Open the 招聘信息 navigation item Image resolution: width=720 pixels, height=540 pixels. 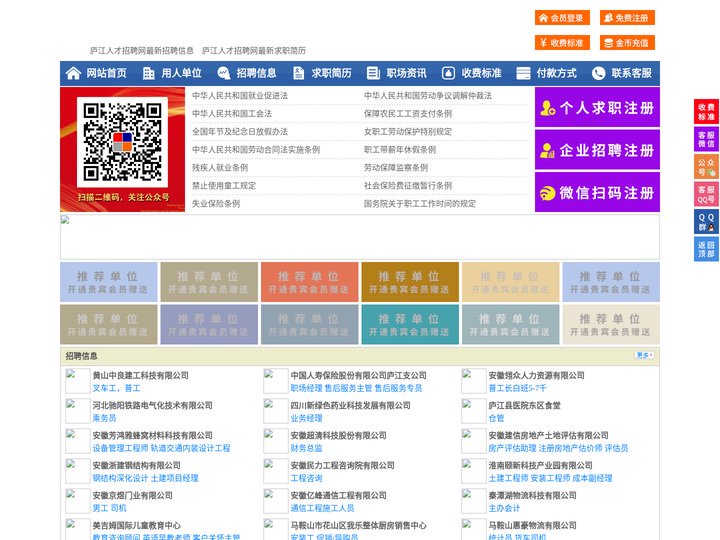coord(256,73)
